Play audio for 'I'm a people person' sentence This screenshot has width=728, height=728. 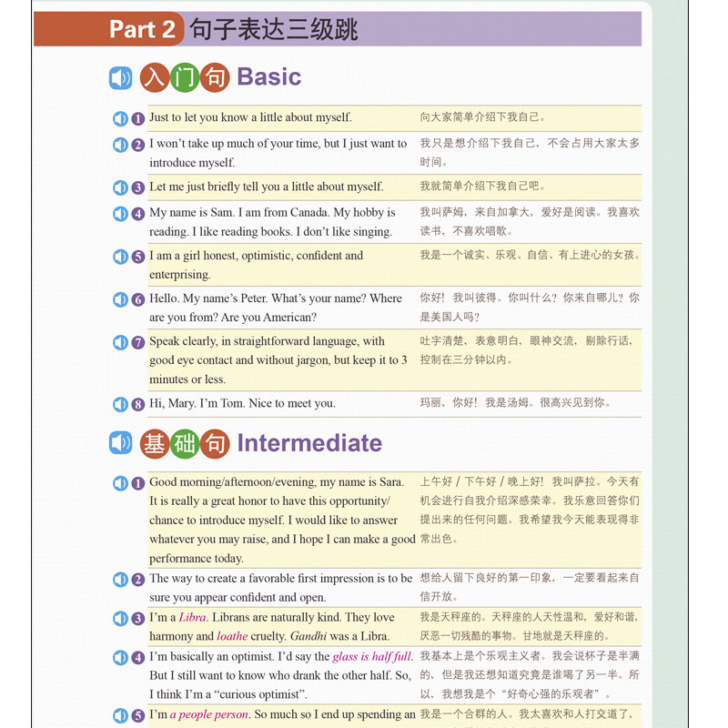pos(121,715)
